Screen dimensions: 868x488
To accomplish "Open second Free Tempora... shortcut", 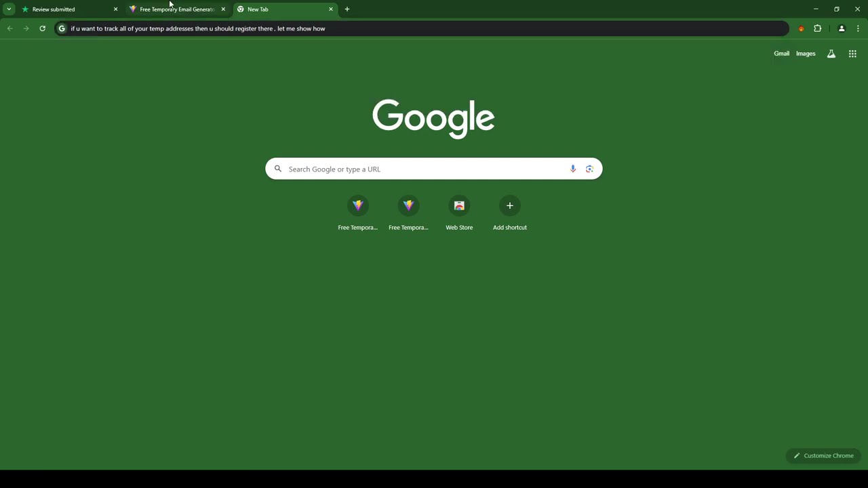I will point(408,213).
